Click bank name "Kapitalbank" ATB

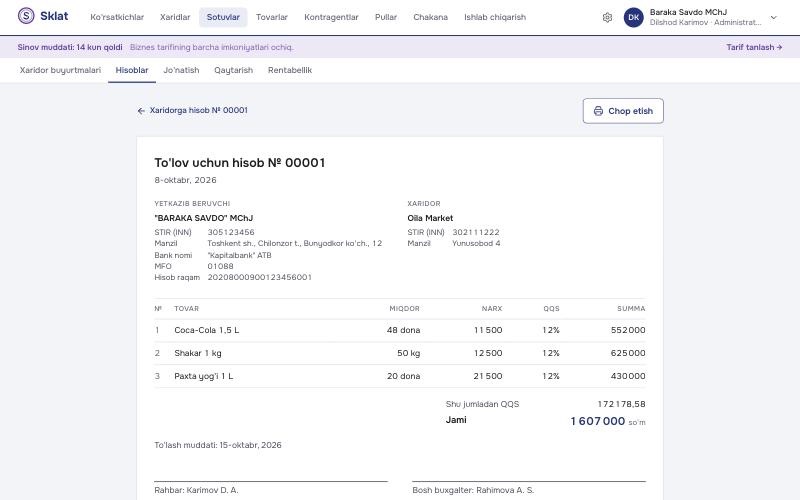(239, 255)
